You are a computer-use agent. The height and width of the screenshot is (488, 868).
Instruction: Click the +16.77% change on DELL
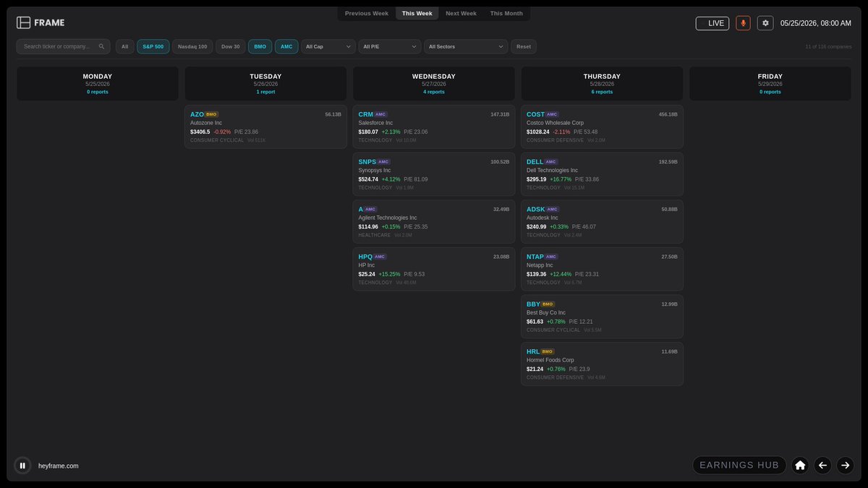point(561,179)
